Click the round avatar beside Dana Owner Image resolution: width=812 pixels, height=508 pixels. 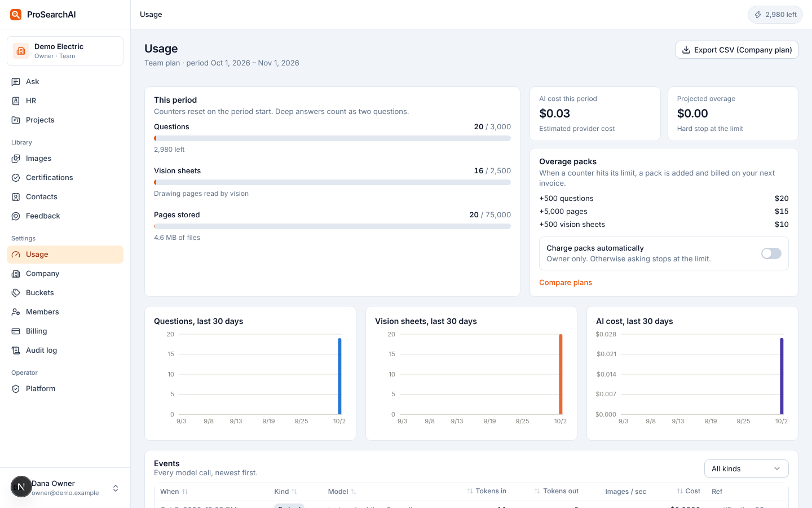[21, 487]
